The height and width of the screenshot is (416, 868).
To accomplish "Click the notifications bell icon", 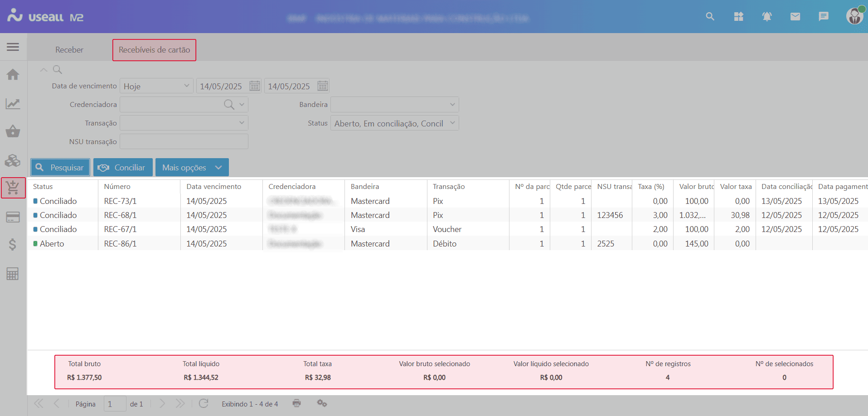I will (766, 17).
